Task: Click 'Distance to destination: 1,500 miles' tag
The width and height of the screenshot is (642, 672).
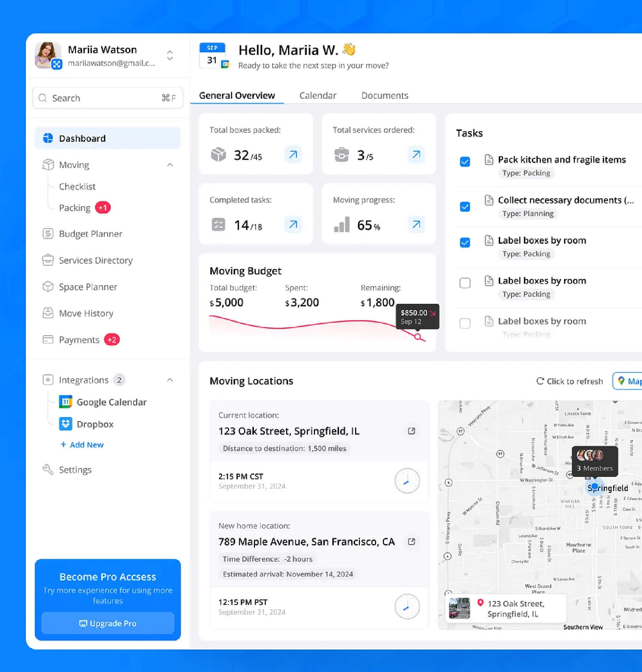Action: click(284, 448)
